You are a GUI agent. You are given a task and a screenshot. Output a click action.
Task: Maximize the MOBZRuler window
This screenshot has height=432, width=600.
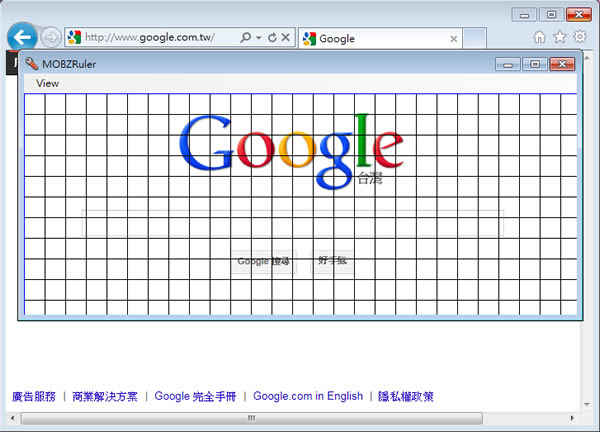coord(536,64)
